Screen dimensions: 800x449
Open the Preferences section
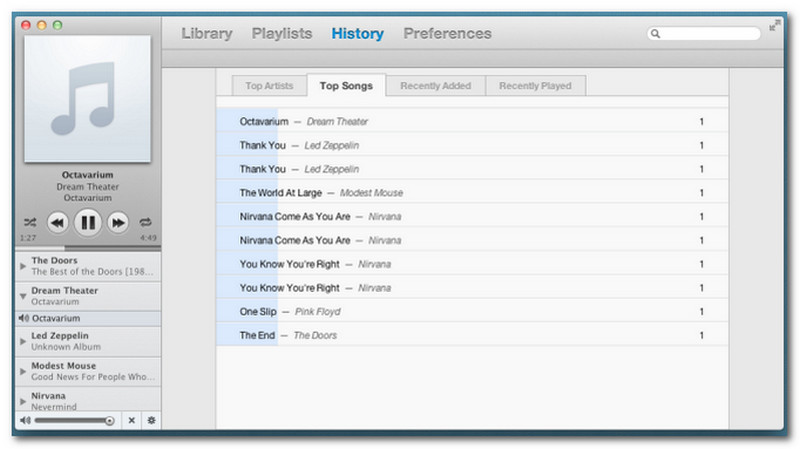[x=447, y=34]
